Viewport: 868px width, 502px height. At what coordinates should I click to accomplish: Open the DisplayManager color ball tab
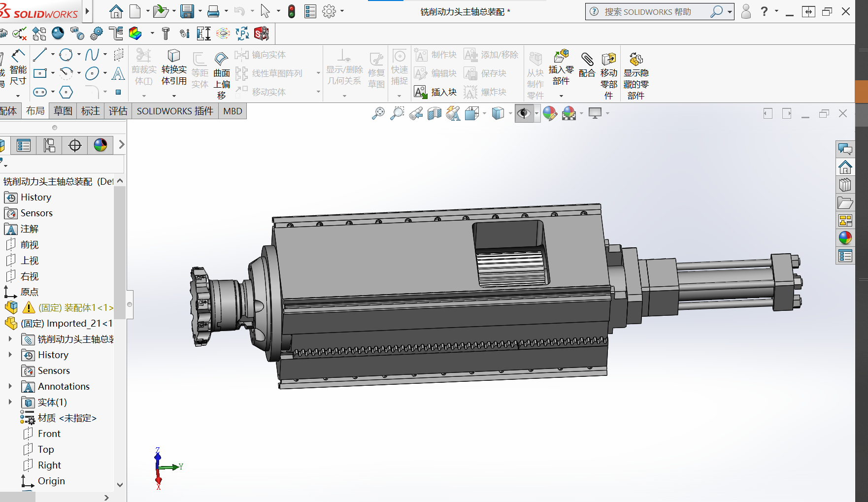click(x=100, y=145)
